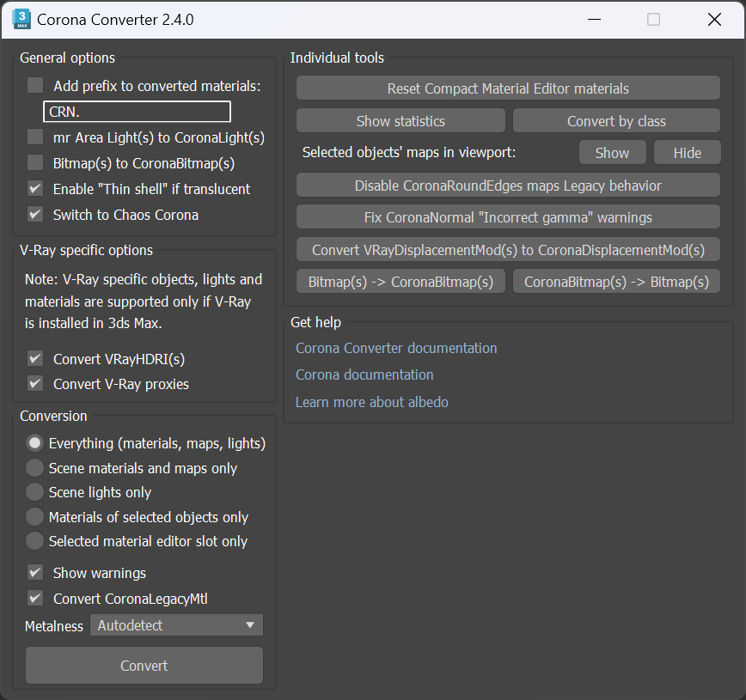Check Bitmap(s) to CoronaBitmap(s) option
The image size is (746, 700).
click(35, 162)
